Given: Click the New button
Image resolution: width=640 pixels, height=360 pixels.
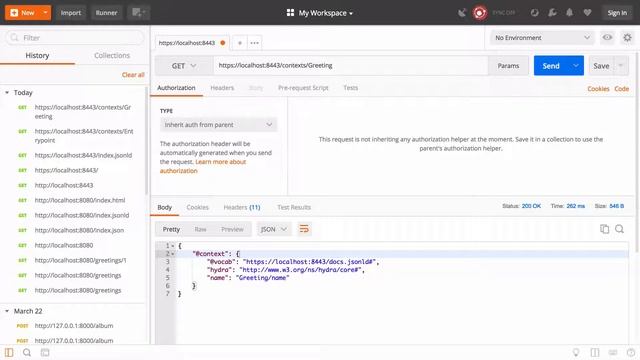Looking at the screenshot, I should coord(23,13).
